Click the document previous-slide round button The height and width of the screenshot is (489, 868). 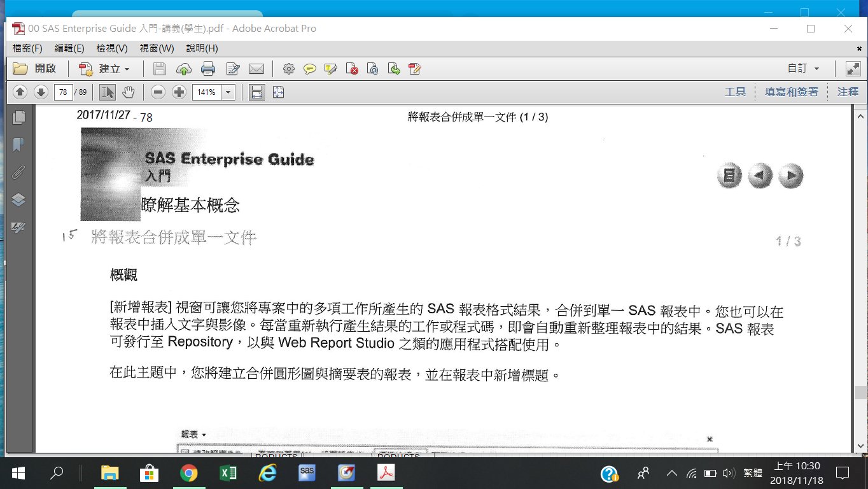coord(760,175)
